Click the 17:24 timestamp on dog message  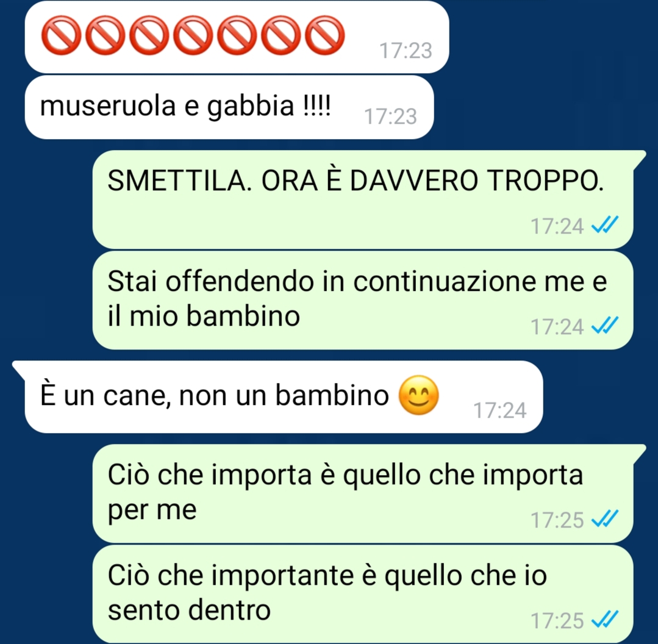(499, 410)
